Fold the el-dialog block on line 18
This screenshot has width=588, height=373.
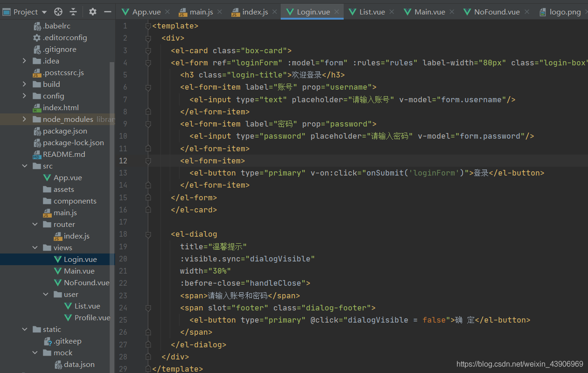pos(148,234)
